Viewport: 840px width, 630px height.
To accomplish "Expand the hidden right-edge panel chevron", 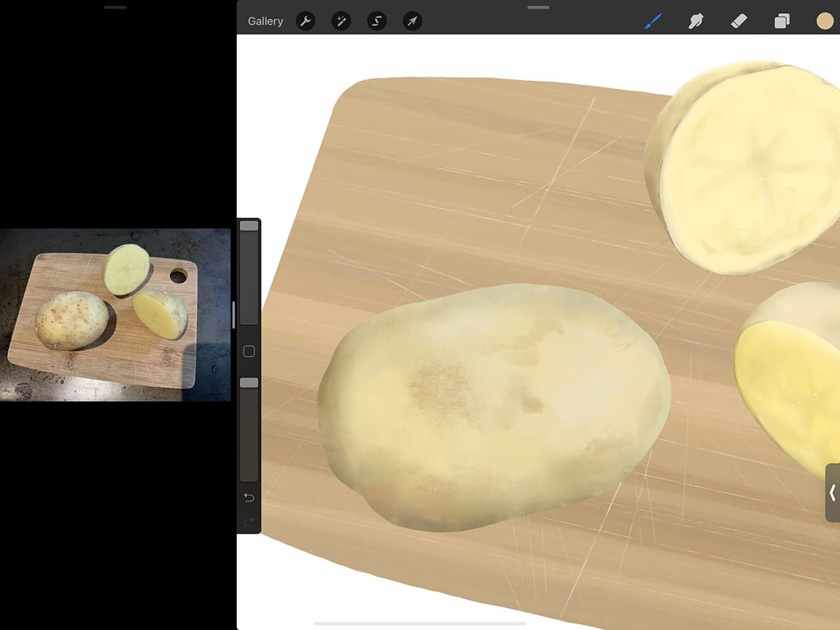I will pos(833,493).
